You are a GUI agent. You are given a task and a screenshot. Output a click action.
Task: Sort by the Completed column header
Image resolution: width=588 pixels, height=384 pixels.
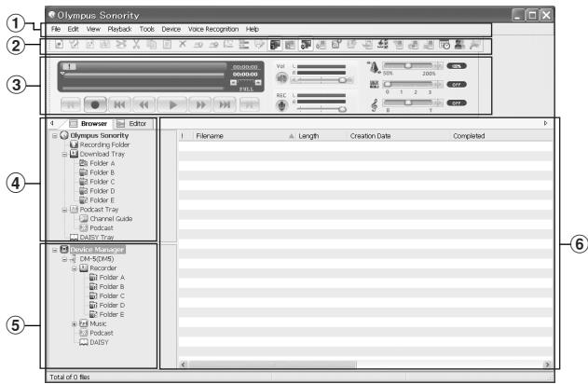(x=501, y=136)
